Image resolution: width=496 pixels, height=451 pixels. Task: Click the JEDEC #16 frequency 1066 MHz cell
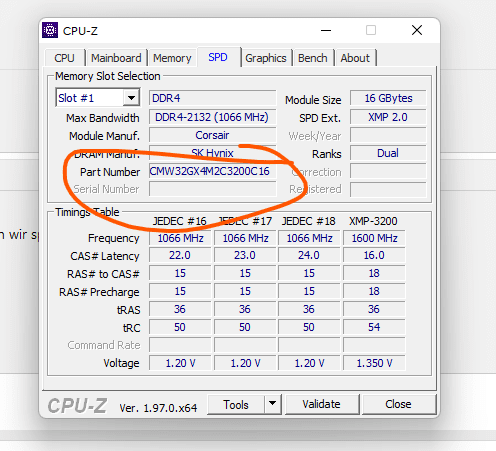pos(180,238)
